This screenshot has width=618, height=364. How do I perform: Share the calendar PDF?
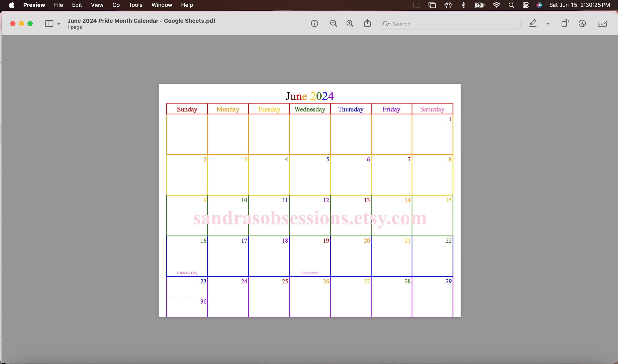(x=367, y=23)
